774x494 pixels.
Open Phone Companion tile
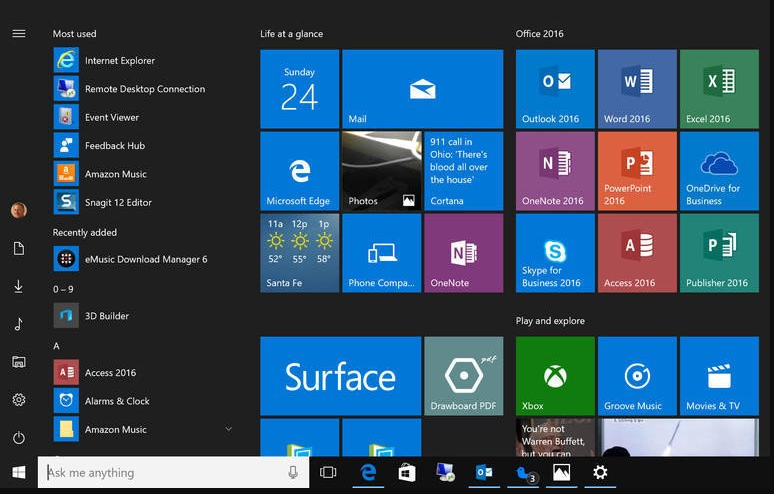382,253
